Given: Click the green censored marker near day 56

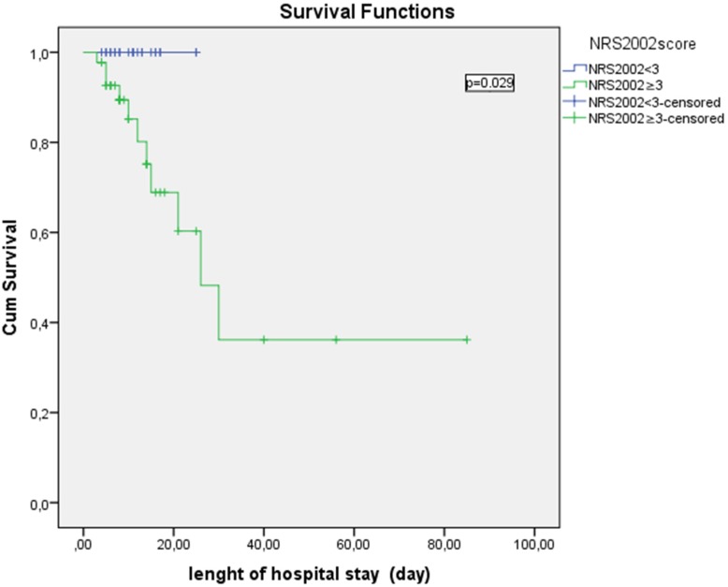Looking at the screenshot, I should pos(336,340).
